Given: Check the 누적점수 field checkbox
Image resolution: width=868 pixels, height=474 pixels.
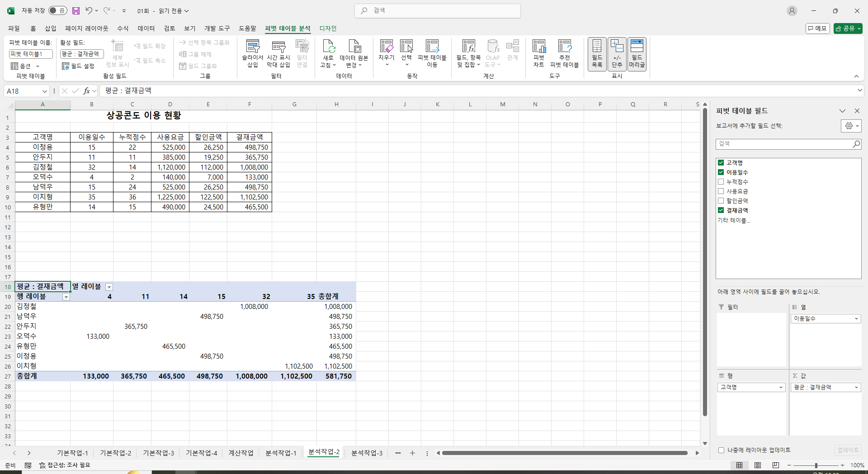Looking at the screenshot, I should [721, 182].
